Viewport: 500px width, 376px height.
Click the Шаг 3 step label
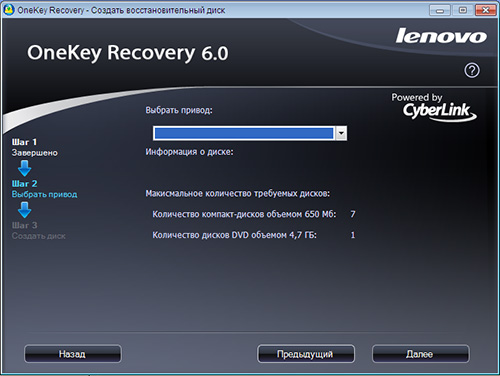(24, 225)
